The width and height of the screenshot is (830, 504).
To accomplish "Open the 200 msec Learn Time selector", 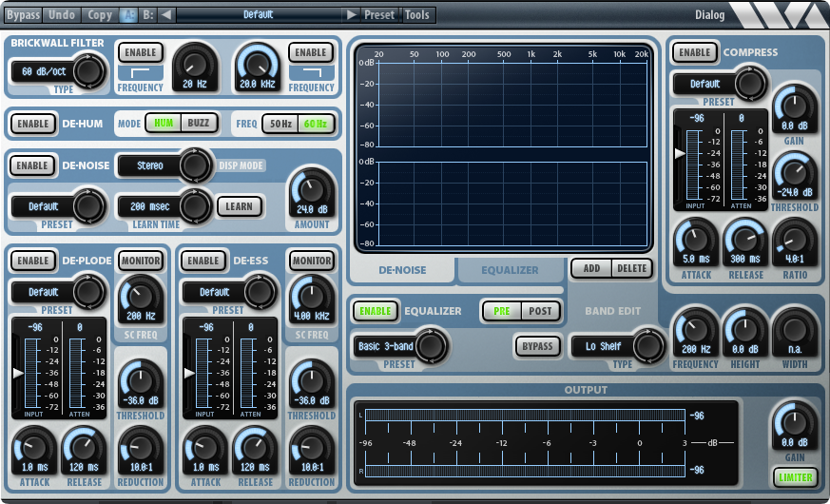I will click(x=164, y=206).
